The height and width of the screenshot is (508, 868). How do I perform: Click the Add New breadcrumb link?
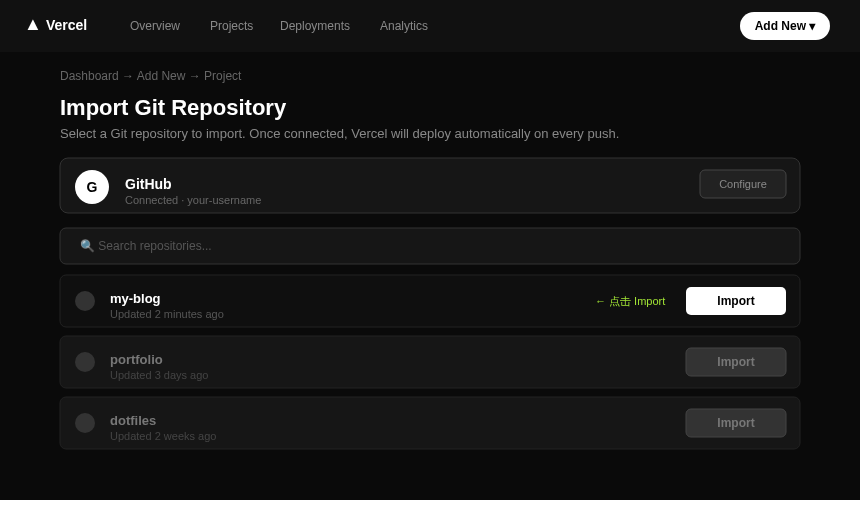click(161, 76)
